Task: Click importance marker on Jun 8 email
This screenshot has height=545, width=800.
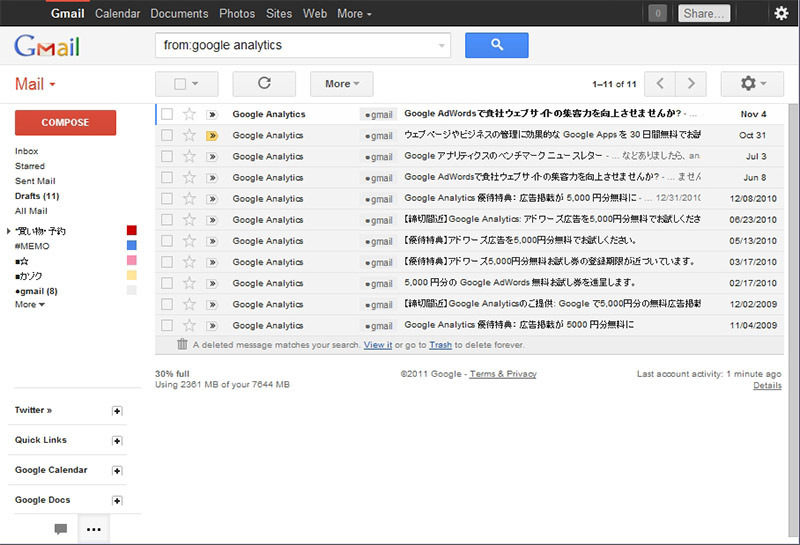Action: (x=212, y=178)
